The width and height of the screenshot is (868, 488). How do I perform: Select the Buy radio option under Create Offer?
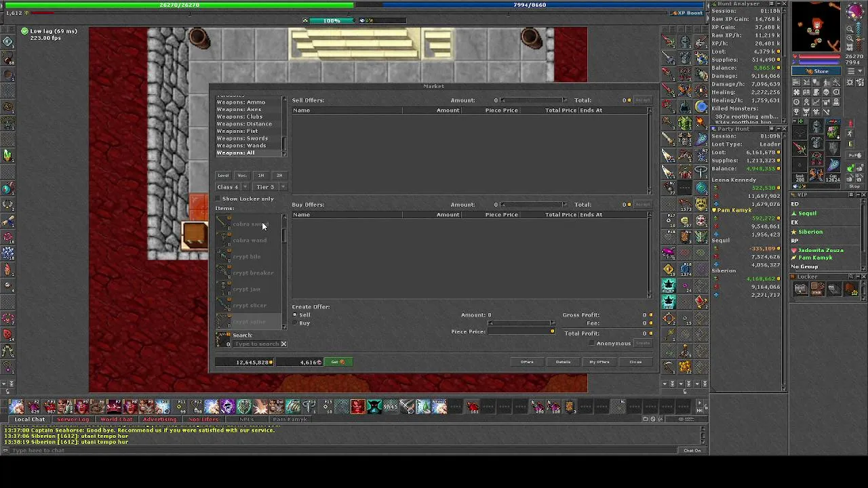click(295, 323)
